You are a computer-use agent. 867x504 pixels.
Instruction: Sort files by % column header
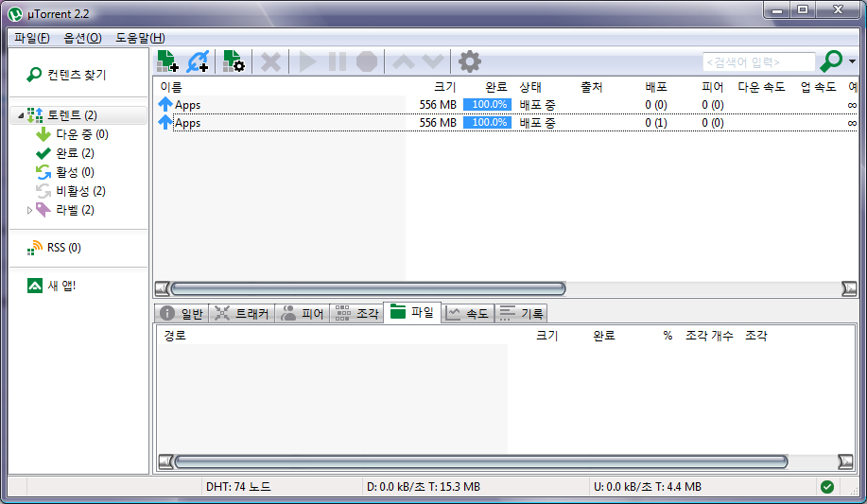coord(668,336)
